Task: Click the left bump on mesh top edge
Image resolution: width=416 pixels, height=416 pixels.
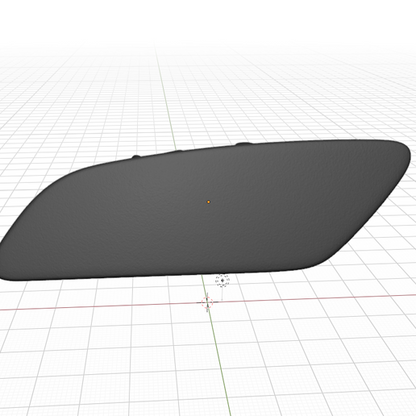Action: tap(136, 156)
